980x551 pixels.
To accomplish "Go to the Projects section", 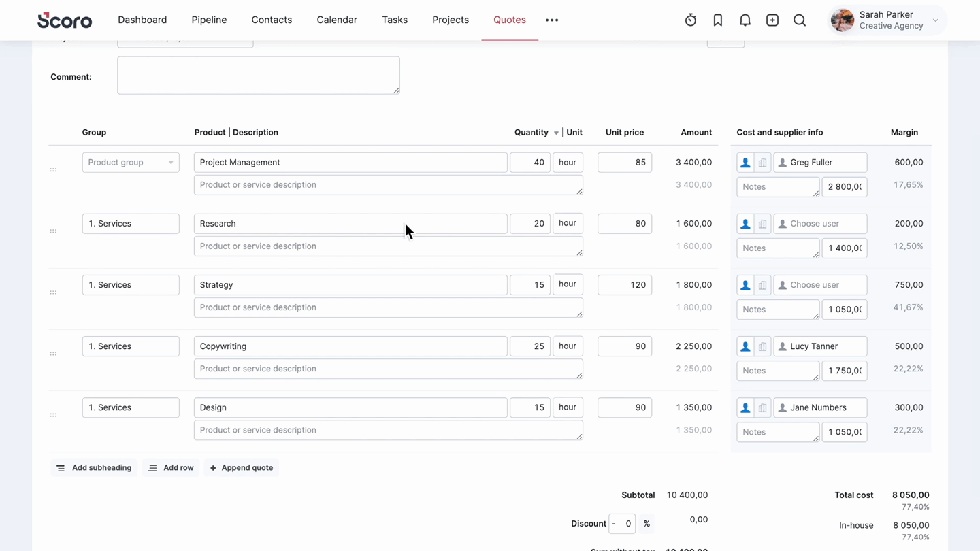I will click(x=451, y=20).
